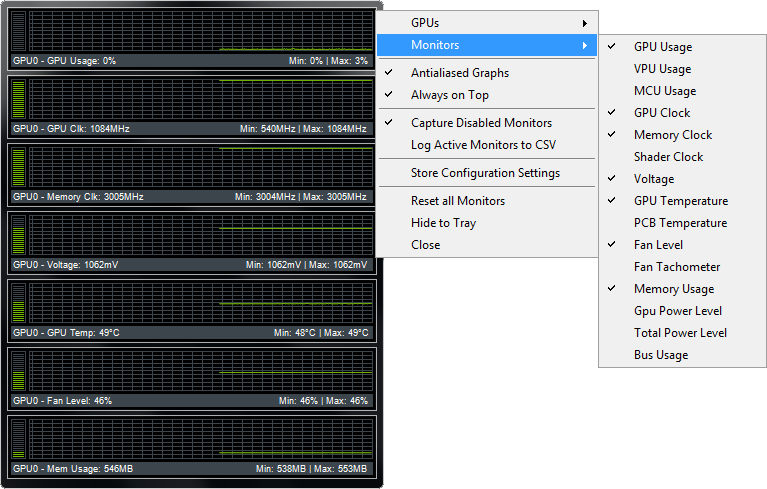Click the GPU Clk history graph

point(201,99)
